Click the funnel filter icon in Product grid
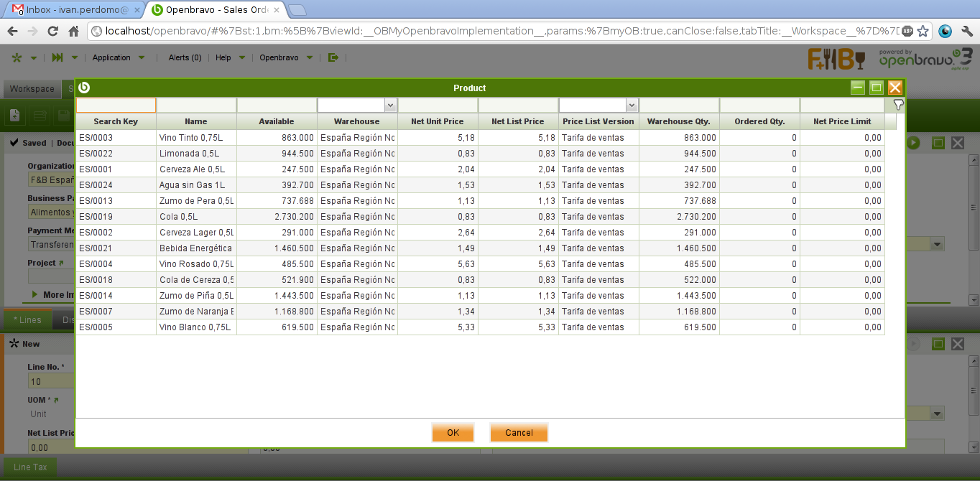Screen dimensions: 980x481 point(898,105)
